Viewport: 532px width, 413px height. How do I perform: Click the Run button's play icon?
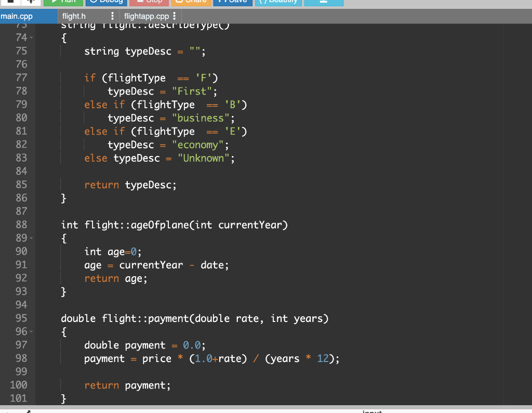(x=54, y=2)
